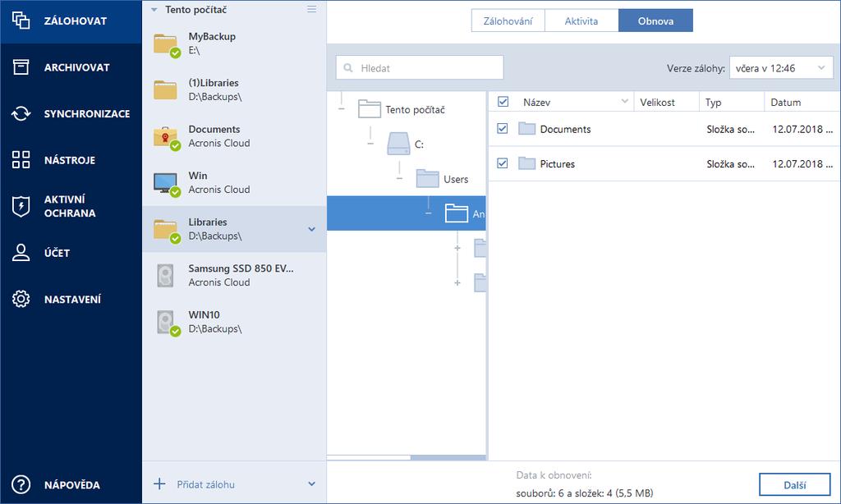Click the backup list hamburger menu icon
The width and height of the screenshot is (841, 504).
point(311,9)
